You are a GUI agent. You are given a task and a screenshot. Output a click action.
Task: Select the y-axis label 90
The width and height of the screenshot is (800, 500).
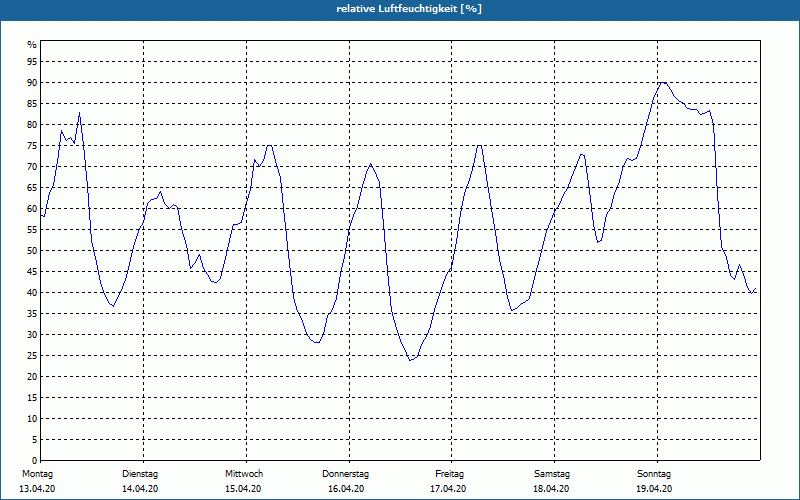click(32, 83)
